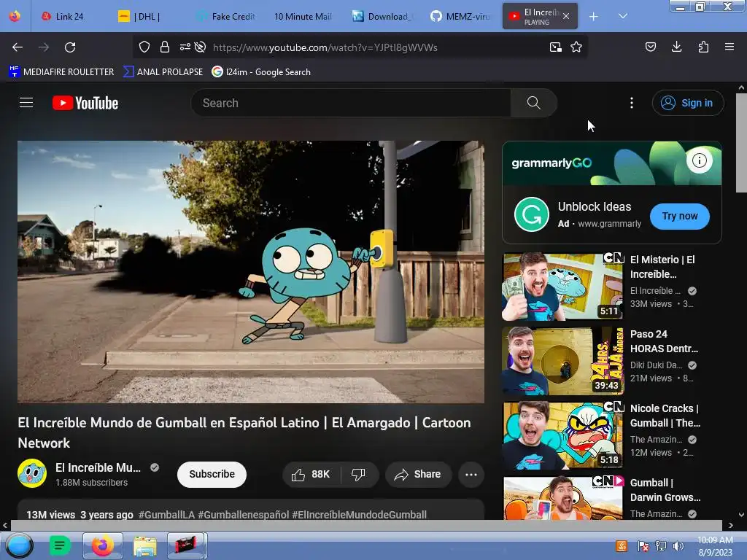Switch to the MEMZ-virus GitHub tab
The width and height of the screenshot is (747, 560).
[460, 17]
